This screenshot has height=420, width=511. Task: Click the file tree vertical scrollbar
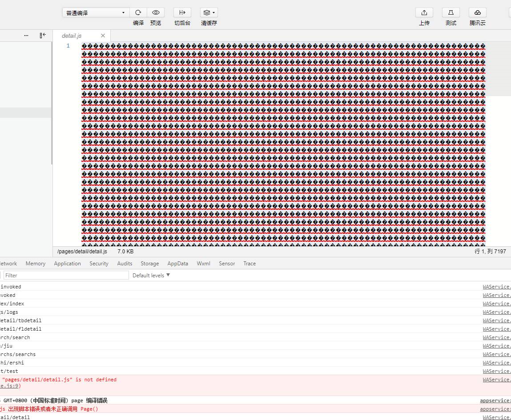pos(52,103)
